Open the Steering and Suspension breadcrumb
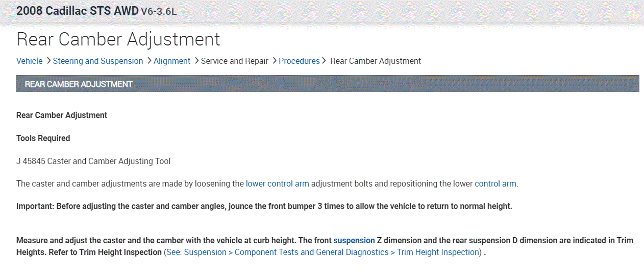The height and width of the screenshot is (278, 644). [x=98, y=61]
